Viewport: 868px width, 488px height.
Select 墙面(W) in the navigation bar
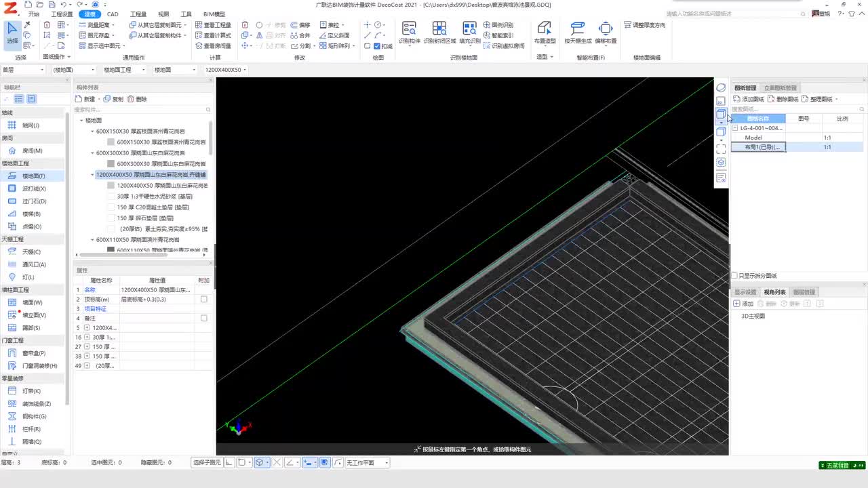click(32, 302)
